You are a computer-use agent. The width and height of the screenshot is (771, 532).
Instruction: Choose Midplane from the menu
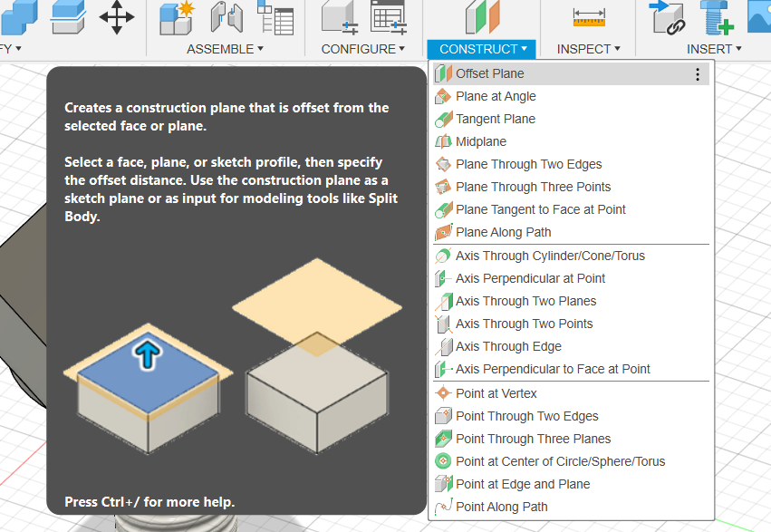571,141
